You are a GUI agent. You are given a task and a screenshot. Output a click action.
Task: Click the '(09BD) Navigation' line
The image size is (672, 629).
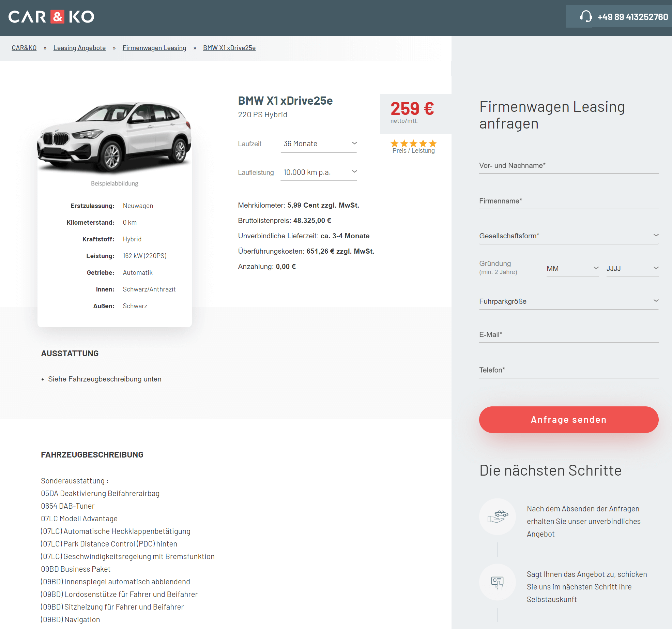click(x=71, y=620)
